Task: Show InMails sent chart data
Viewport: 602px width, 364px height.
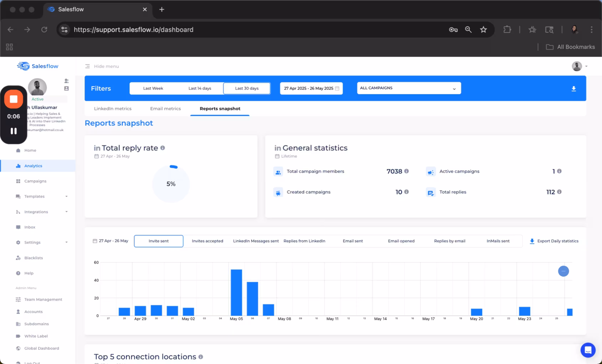Action: [x=498, y=241]
